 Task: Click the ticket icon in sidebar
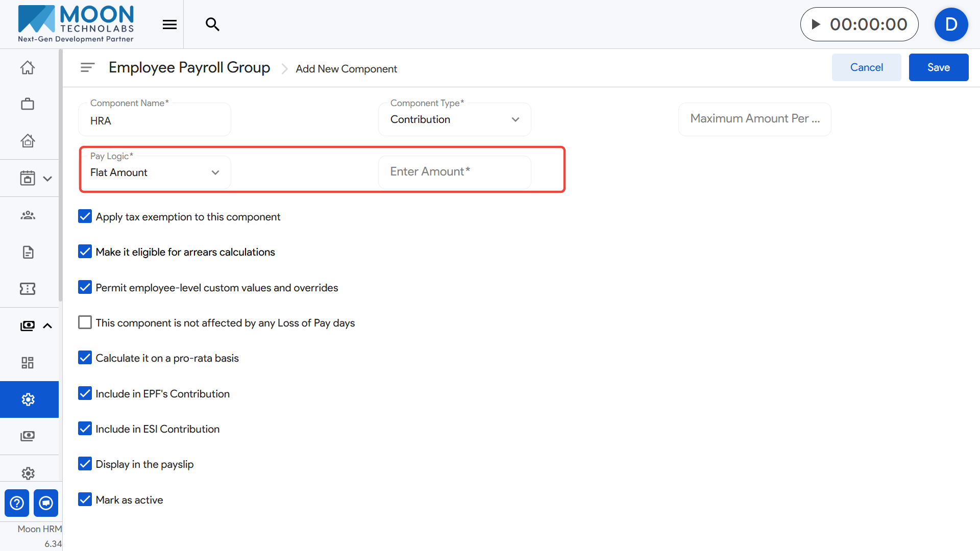click(x=28, y=289)
